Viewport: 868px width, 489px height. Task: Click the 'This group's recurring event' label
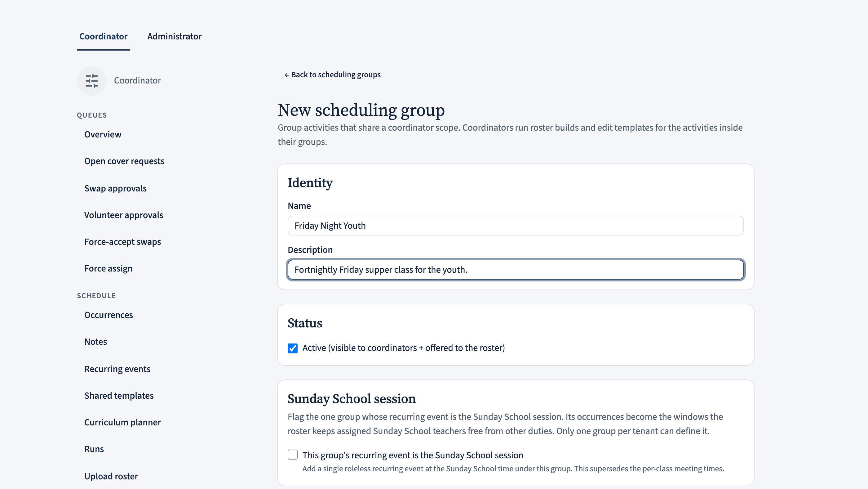click(413, 455)
